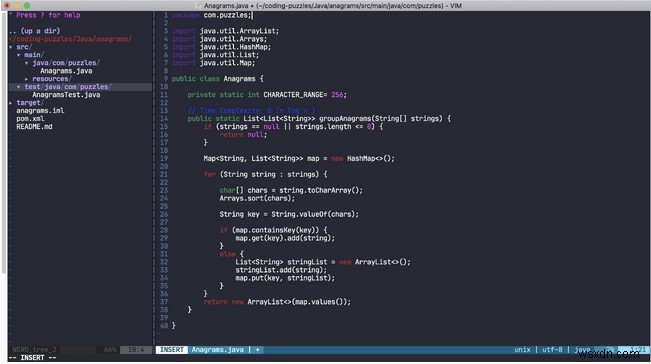Click the VIM window title text
The width and height of the screenshot is (651, 364).
click(333, 6)
